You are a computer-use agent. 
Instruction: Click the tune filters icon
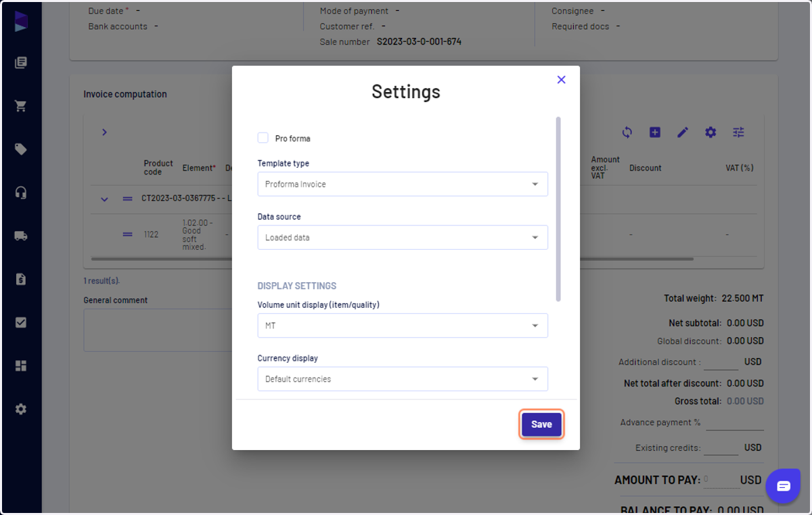738,133
